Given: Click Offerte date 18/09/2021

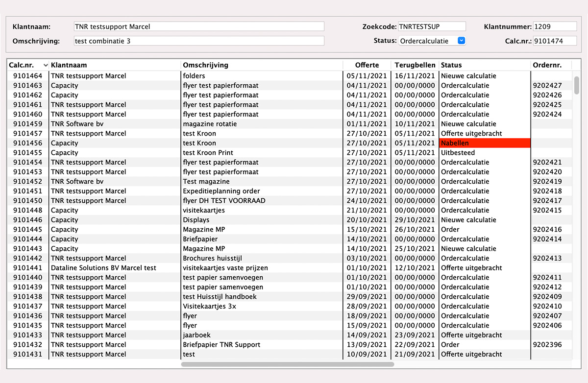Looking at the screenshot, I should [367, 316].
